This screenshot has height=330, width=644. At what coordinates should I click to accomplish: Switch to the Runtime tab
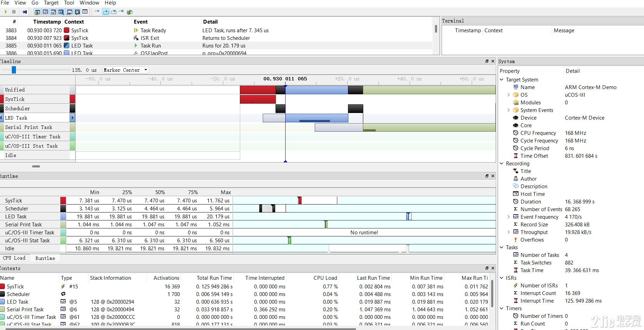(x=45, y=258)
